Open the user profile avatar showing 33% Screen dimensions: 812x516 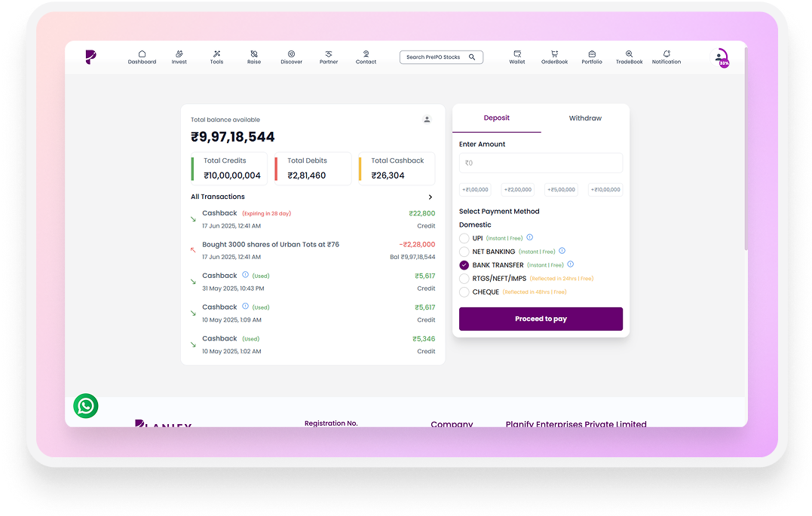tap(720, 57)
